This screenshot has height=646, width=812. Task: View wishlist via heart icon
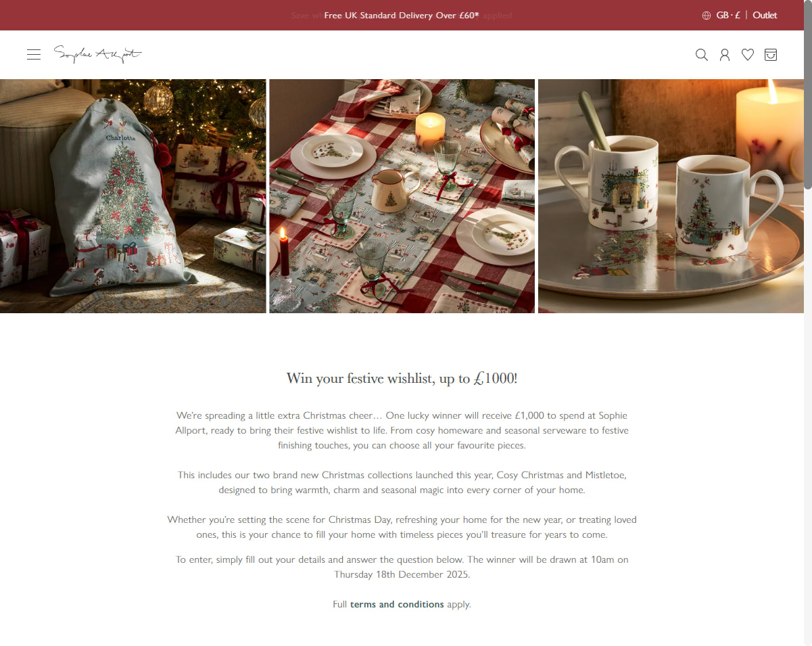click(x=748, y=55)
